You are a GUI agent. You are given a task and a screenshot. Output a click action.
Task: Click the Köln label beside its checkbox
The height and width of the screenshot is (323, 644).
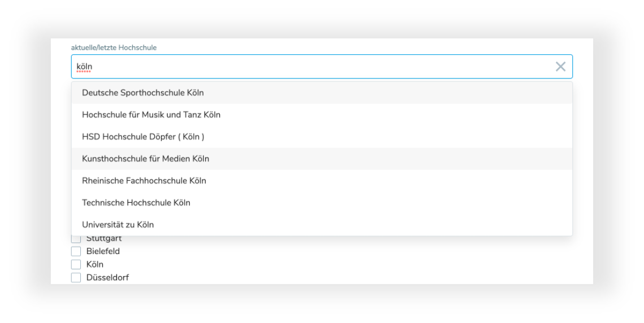point(95,264)
